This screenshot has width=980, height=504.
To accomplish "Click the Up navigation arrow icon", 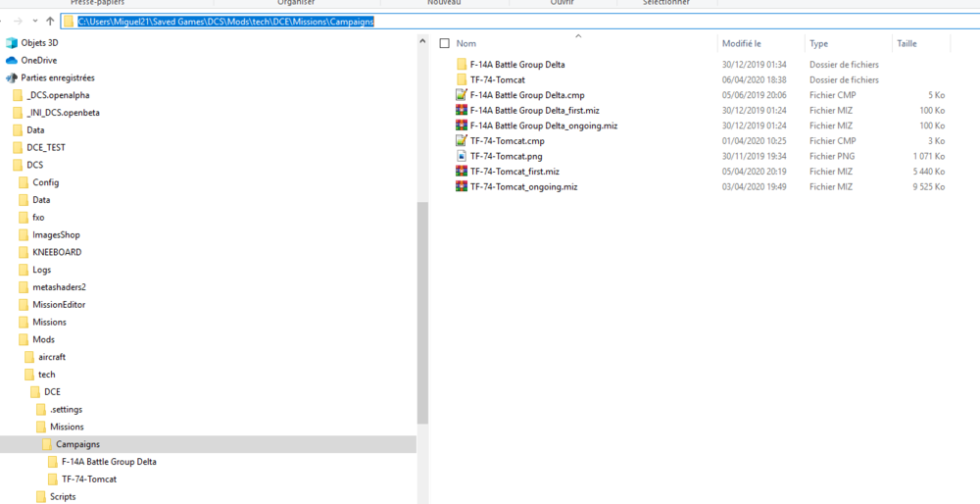I will (x=50, y=22).
